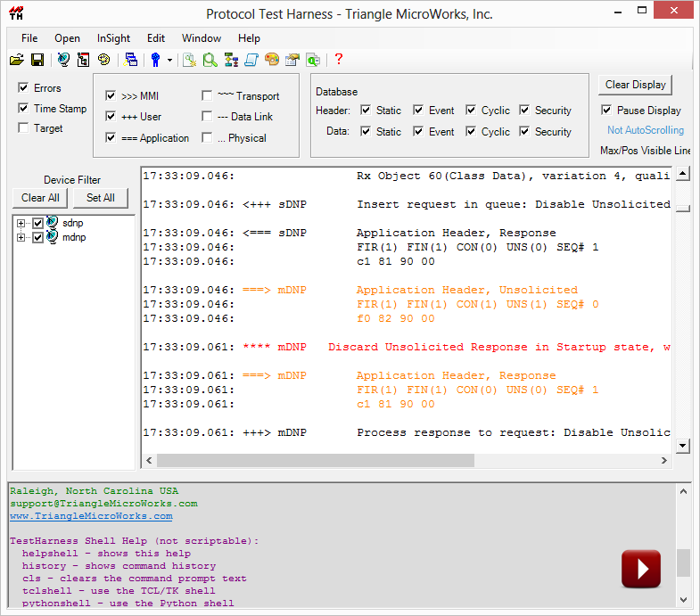Toggle Header Security database checkbox
700x616 pixels.
pos(524,110)
